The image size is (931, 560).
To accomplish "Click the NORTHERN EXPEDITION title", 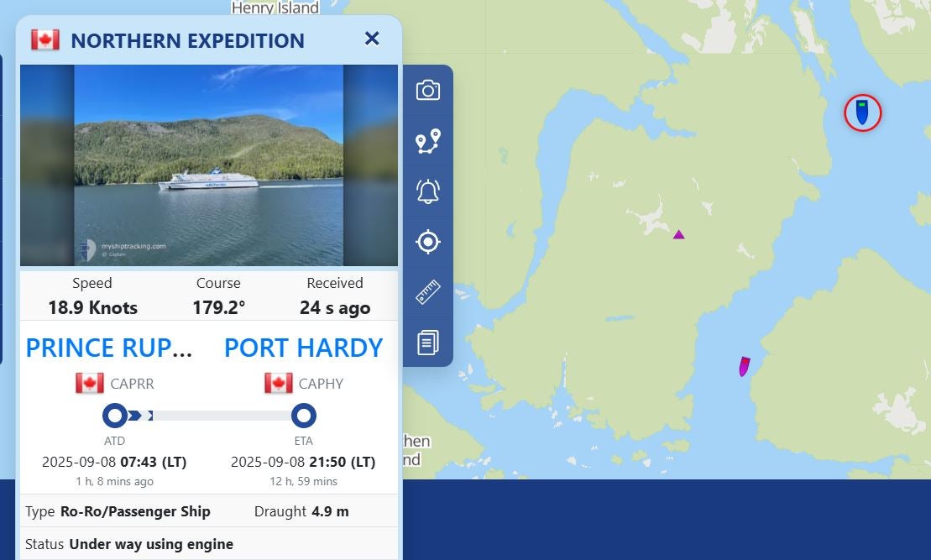I will (188, 40).
